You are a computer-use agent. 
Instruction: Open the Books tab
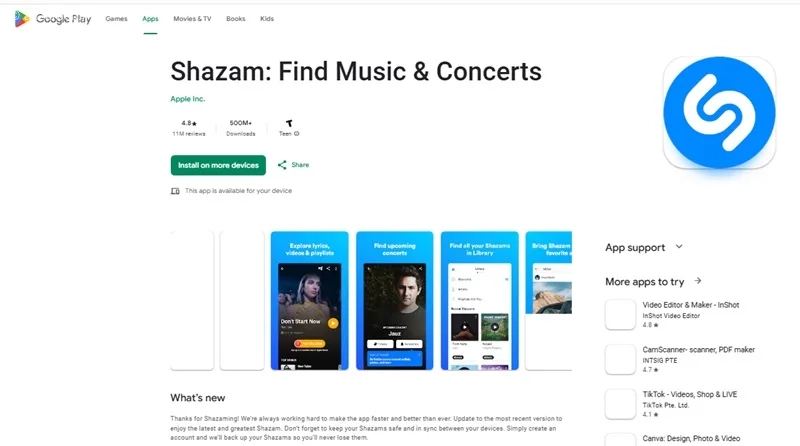236,19
